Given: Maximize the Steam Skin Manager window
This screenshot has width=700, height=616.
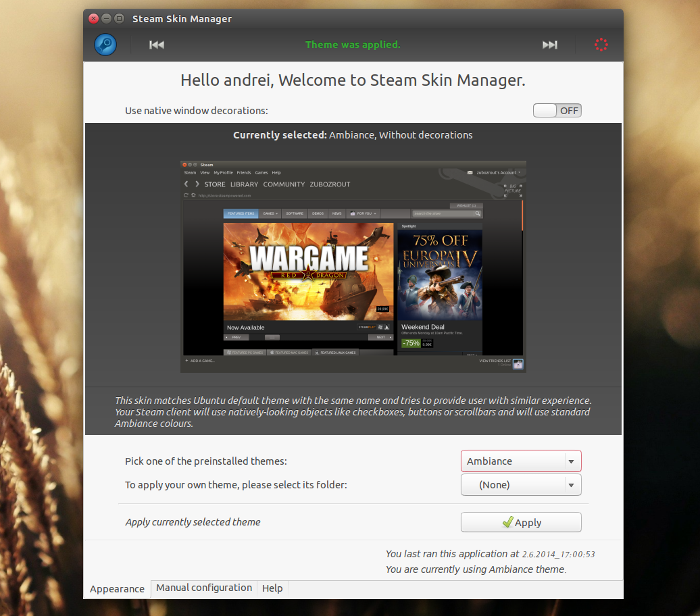Looking at the screenshot, I should click(119, 18).
